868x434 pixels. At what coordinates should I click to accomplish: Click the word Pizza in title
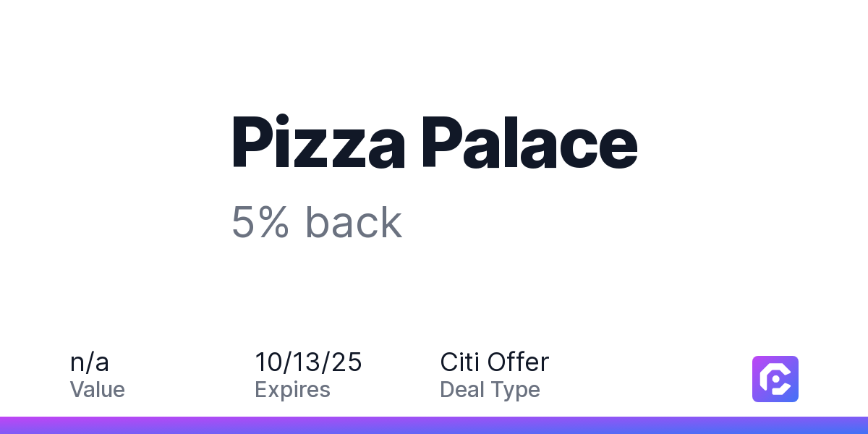tap(319, 144)
